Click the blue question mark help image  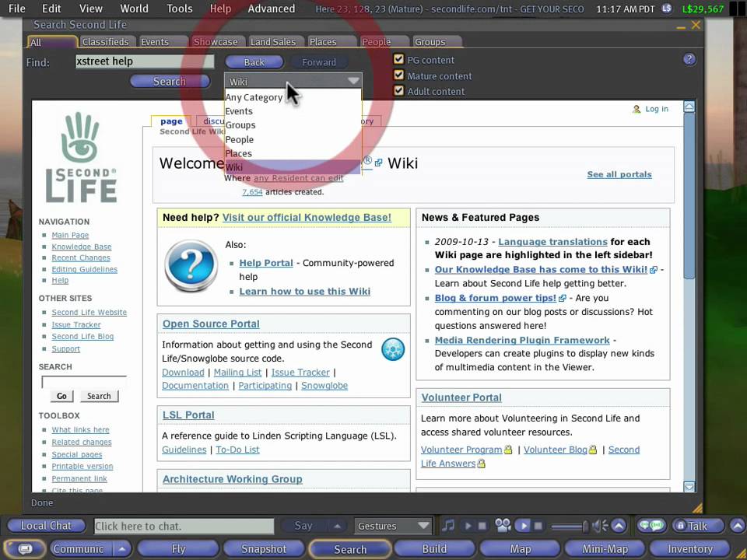191,265
